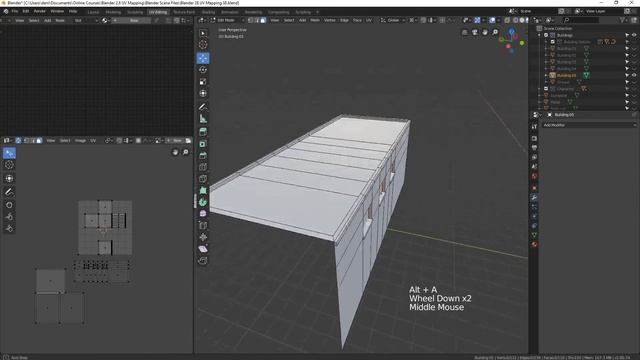The image size is (640, 360).
Task: Click New material button in shader editor
Action: click(132, 20)
